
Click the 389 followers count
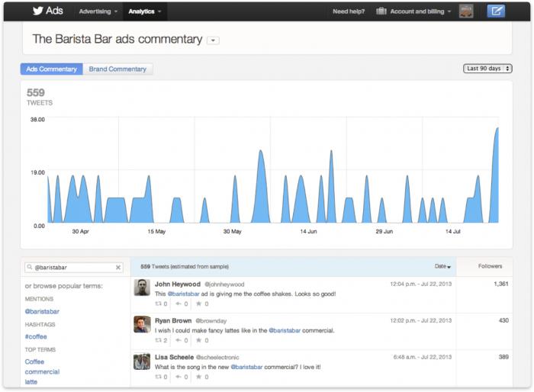[x=503, y=357]
